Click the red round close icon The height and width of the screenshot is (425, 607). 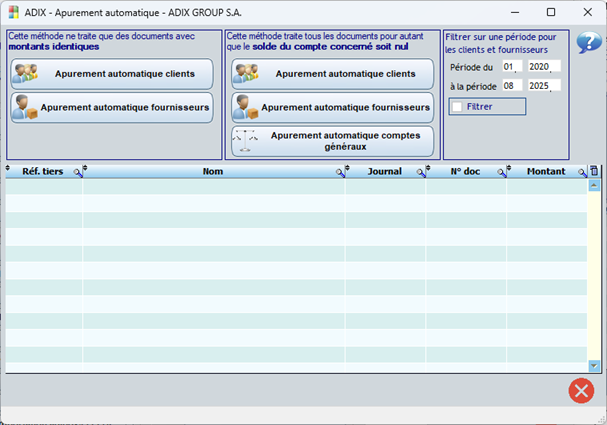(x=581, y=391)
